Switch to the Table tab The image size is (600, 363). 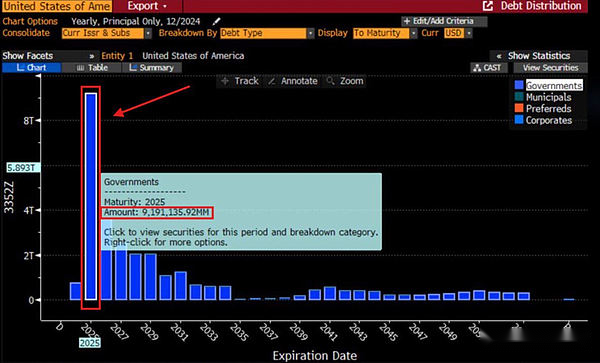click(x=92, y=68)
